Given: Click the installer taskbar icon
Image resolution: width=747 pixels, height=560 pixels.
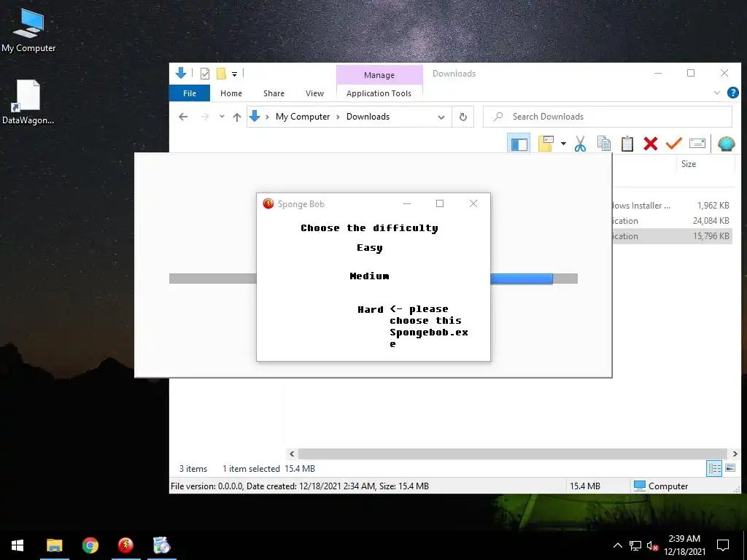Looking at the screenshot, I should click(161, 545).
